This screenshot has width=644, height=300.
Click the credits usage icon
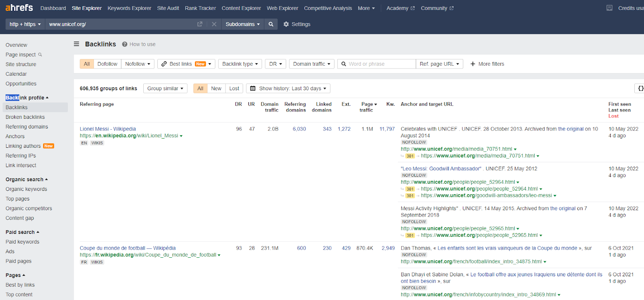tap(609, 8)
